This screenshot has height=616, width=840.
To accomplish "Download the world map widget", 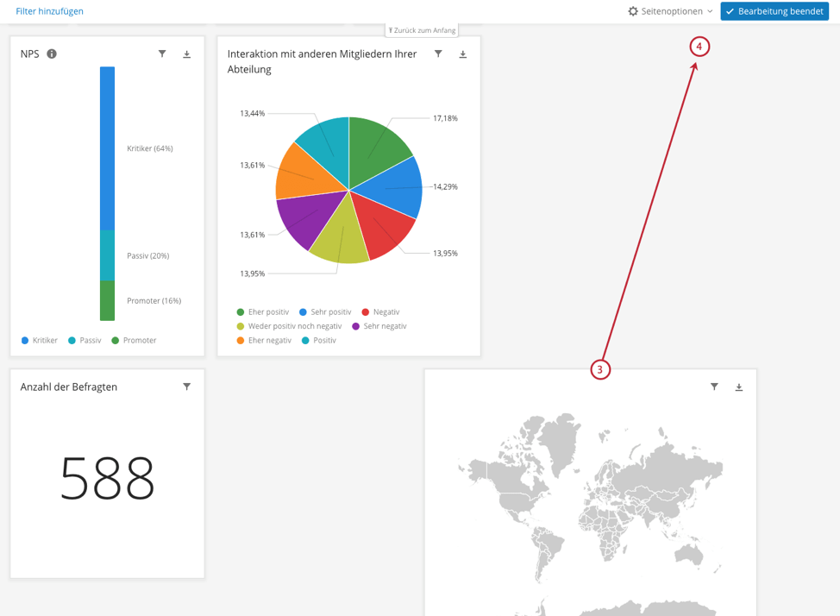I will click(739, 387).
